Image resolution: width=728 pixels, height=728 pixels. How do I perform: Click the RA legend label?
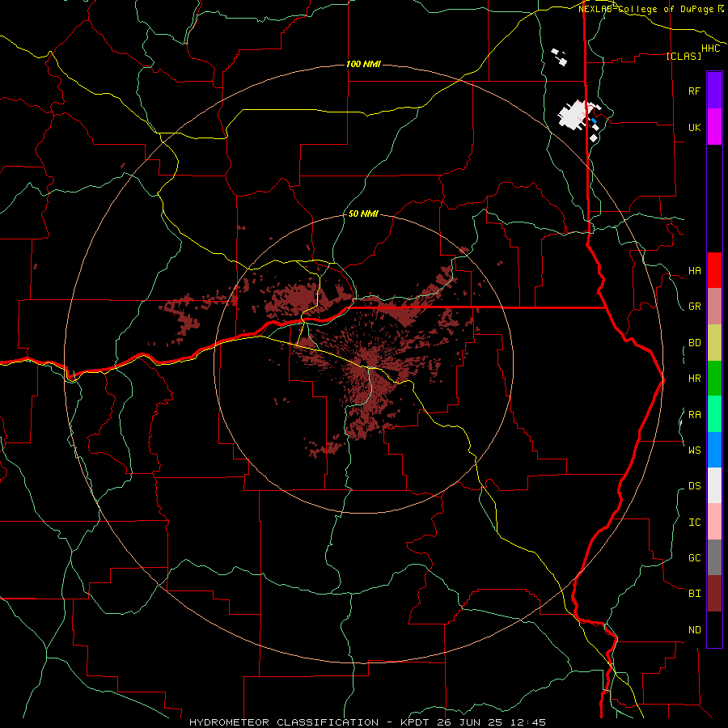click(694, 415)
